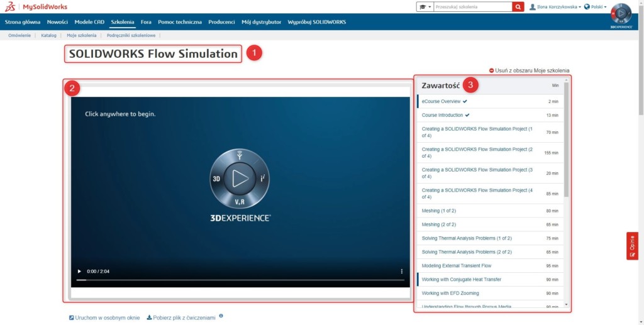
Task: Switch to Podręczniki szkoleniowe sub-tab
Action: [x=131, y=36]
